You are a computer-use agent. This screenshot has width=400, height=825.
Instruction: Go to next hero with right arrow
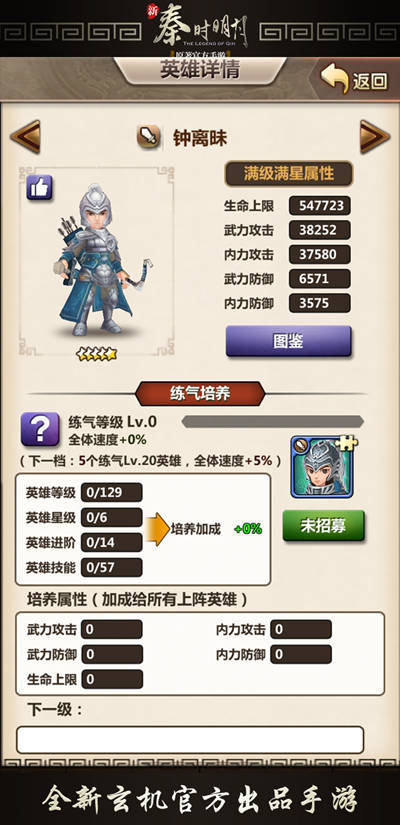click(x=375, y=137)
